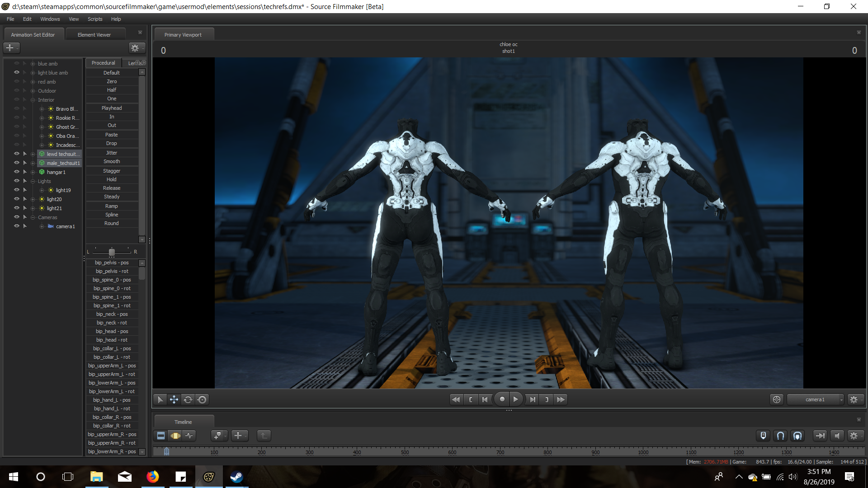Open the camera1 camera dropdown
This screenshot has height=488, width=868.
click(815, 399)
